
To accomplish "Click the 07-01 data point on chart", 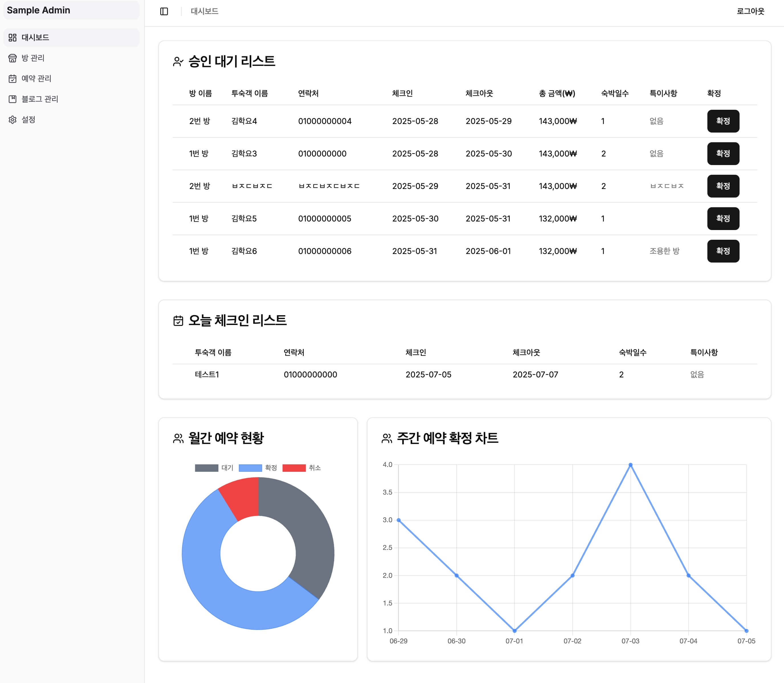I will pos(515,631).
